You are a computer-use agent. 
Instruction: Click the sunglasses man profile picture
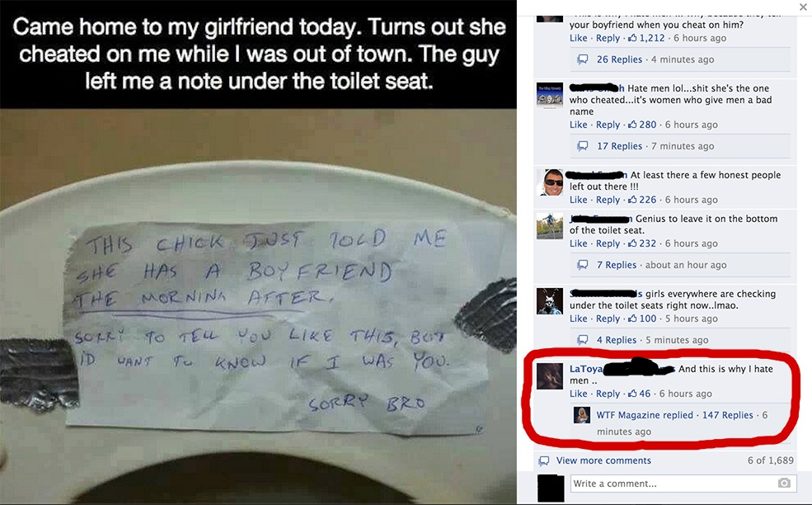(550, 182)
